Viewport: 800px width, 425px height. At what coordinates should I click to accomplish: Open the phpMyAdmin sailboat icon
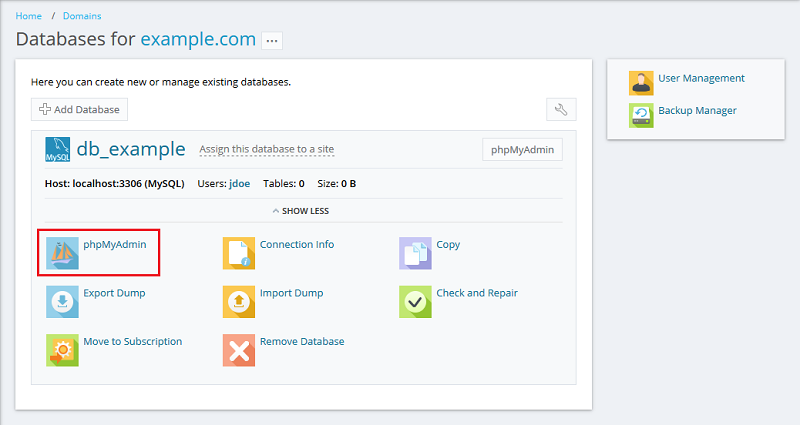[x=62, y=253]
